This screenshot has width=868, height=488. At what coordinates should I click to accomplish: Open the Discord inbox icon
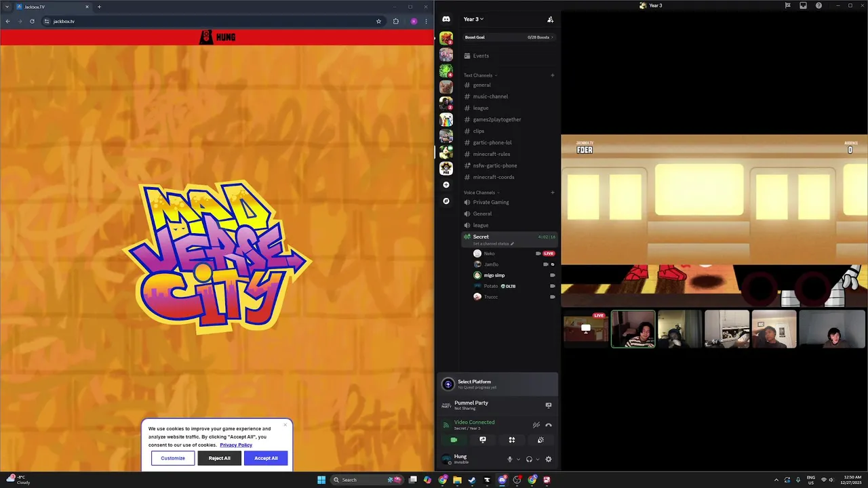(x=803, y=5)
